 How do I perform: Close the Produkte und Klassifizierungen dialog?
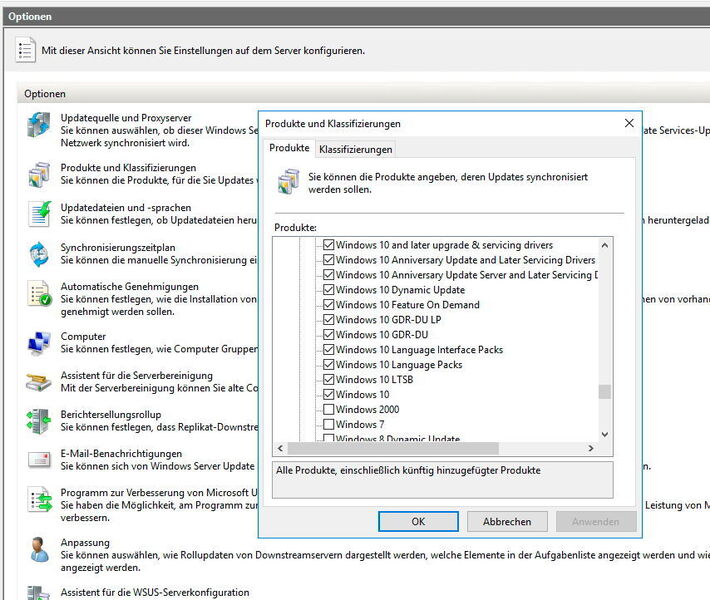pos(629,123)
